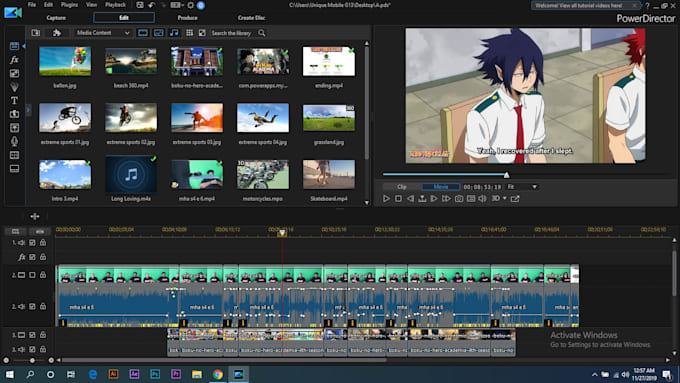Open the Chapter Room in the sidebar
This screenshot has height=383, width=680.
[x=14, y=155]
